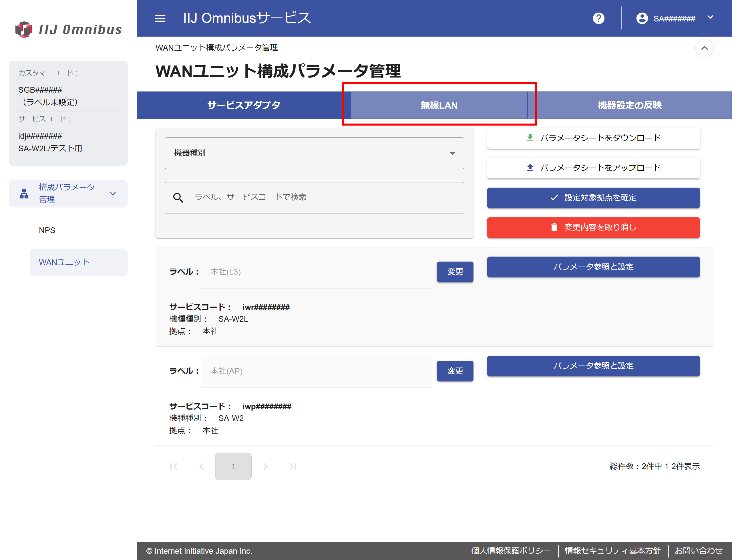Click 設定対象拠点を確定 button
The image size is (732, 560).
(593, 198)
